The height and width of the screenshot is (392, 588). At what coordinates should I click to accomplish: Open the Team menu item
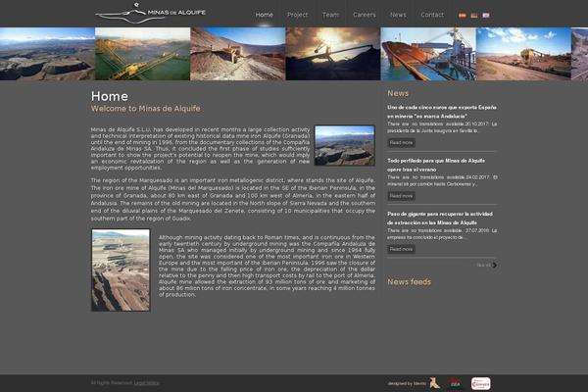coord(330,15)
